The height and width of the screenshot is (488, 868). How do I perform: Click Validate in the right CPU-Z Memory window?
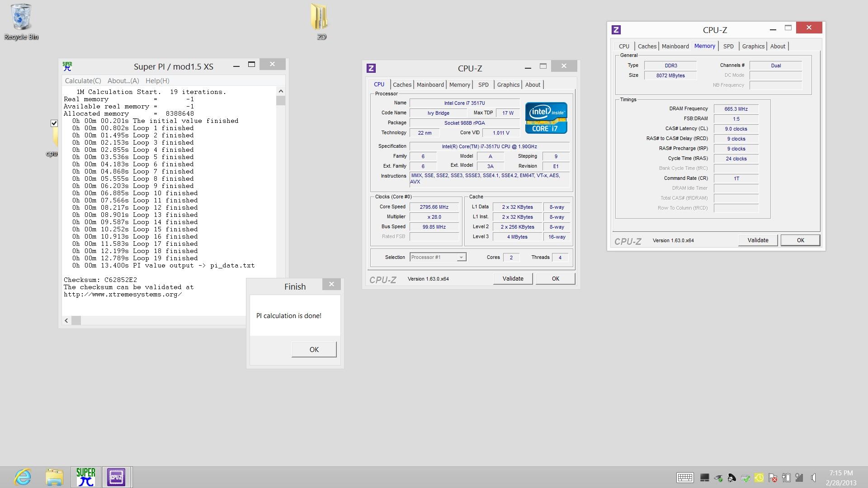coord(758,240)
